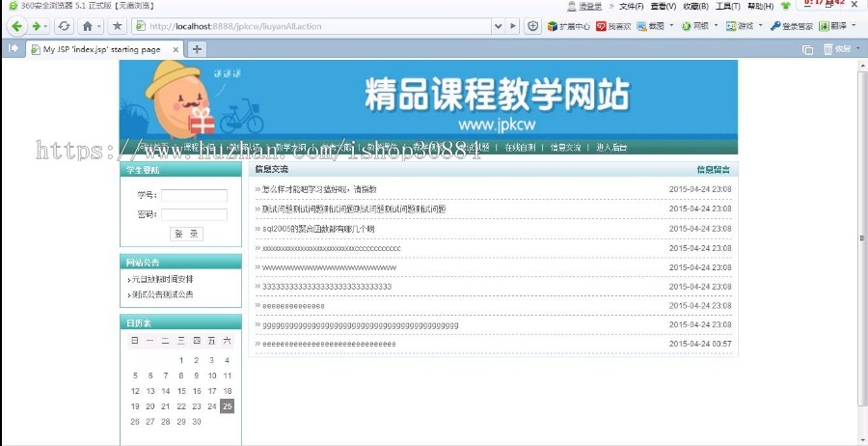The height and width of the screenshot is (446, 868).
Task: Open the 元旦放假时间安排 announcement
Action: 162,279
